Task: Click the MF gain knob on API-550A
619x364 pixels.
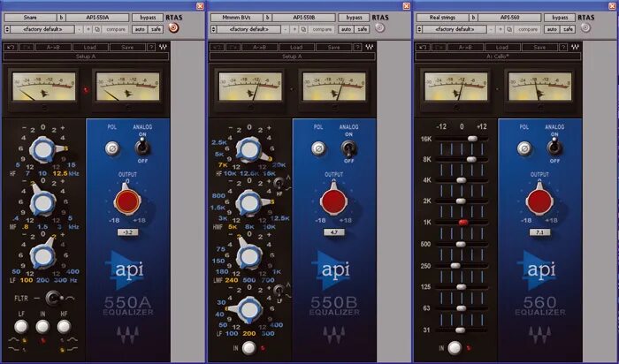Action: coord(43,202)
